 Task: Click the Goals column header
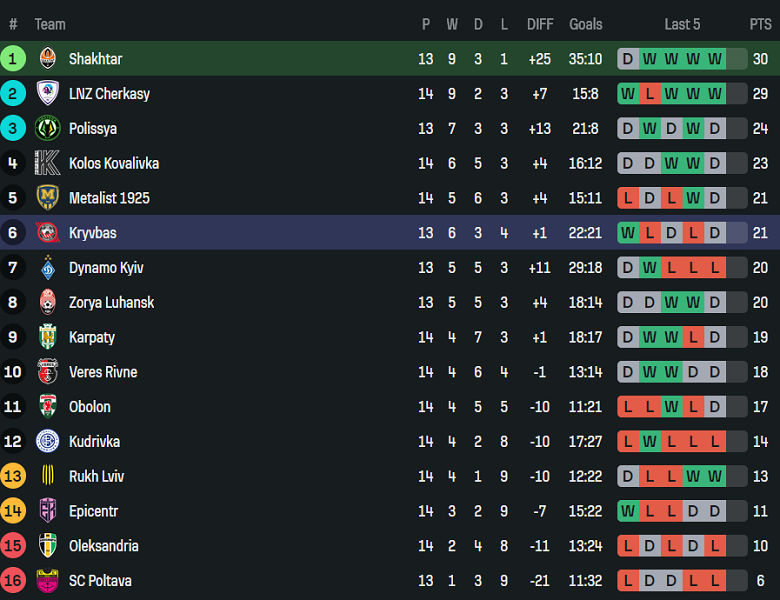click(x=586, y=24)
